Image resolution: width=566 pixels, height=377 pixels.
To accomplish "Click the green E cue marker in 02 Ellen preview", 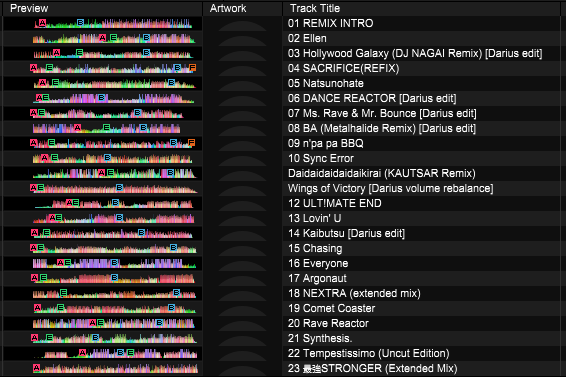I will [113, 38].
